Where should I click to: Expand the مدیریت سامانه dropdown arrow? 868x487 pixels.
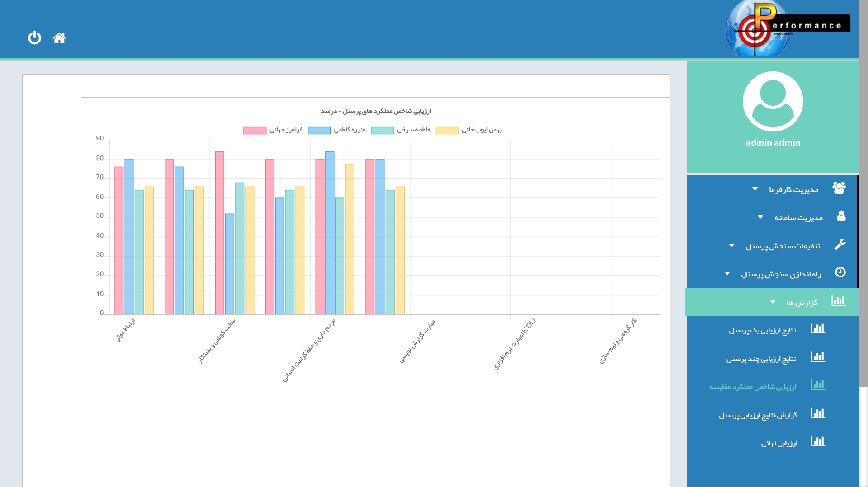point(760,217)
